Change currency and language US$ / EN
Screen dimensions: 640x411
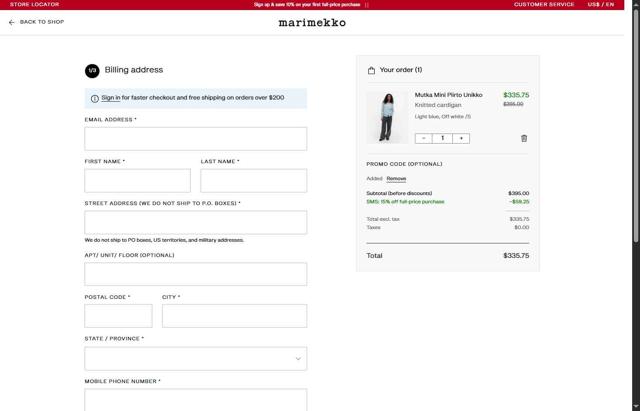[x=601, y=4]
